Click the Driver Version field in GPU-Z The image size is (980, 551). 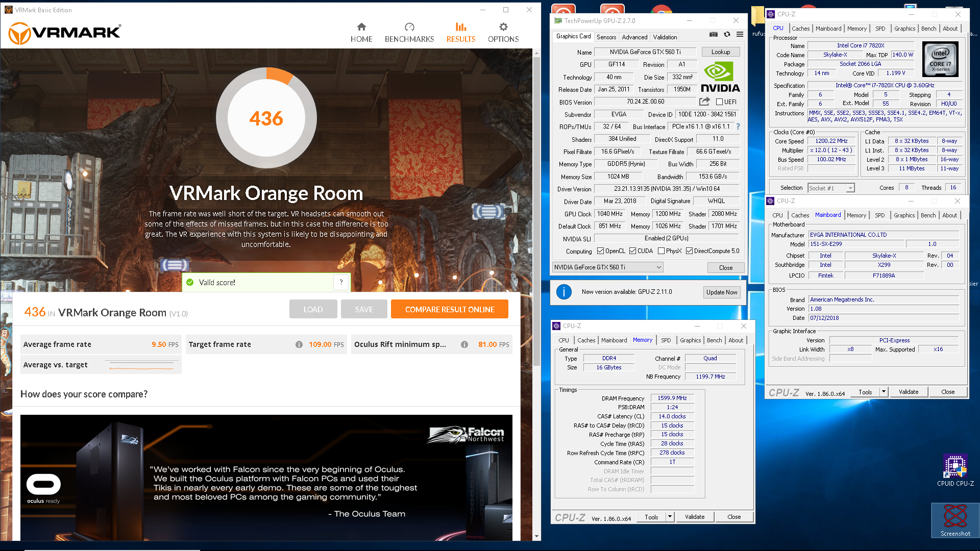[667, 189]
